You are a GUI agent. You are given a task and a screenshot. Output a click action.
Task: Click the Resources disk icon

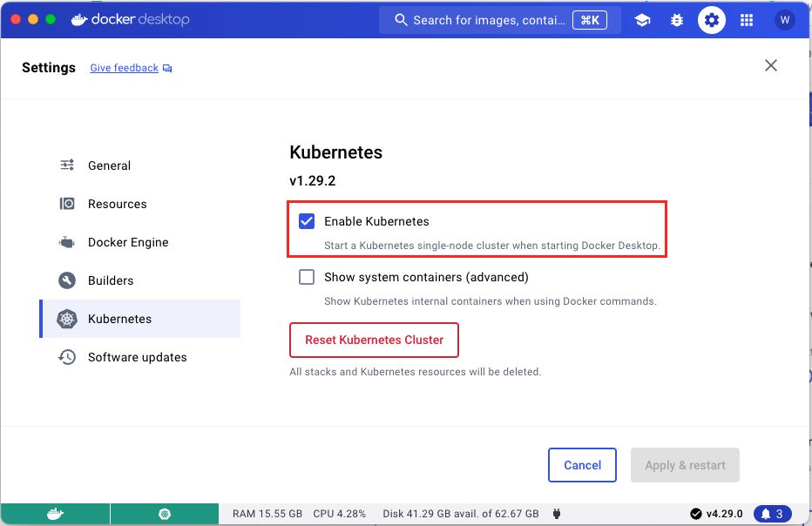click(67, 204)
